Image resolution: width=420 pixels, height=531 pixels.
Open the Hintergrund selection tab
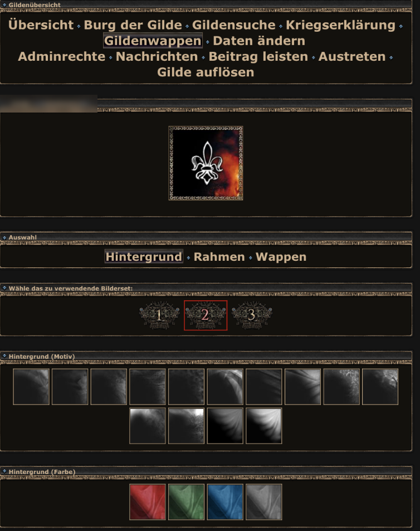(x=144, y=257)
